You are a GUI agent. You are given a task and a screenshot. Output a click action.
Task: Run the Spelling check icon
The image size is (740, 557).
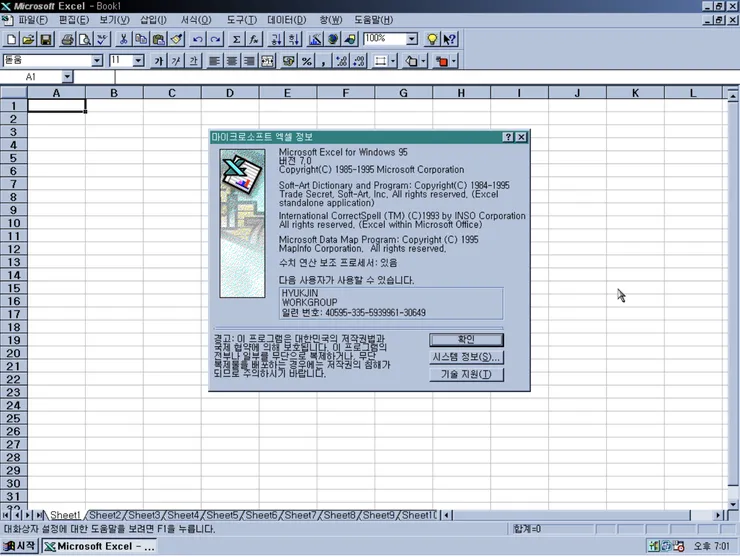click(102, 39)
